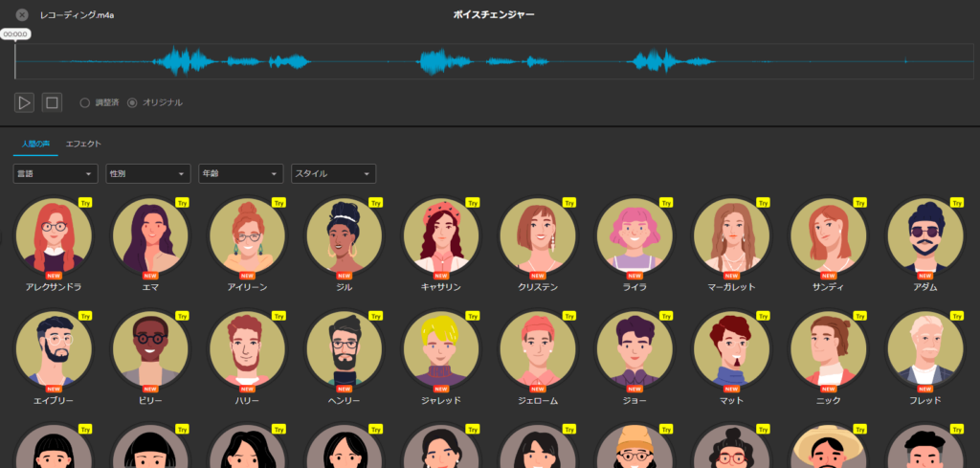Click the Try badge on フレッド
Screen dimensions: 980x468
(957, 316)
